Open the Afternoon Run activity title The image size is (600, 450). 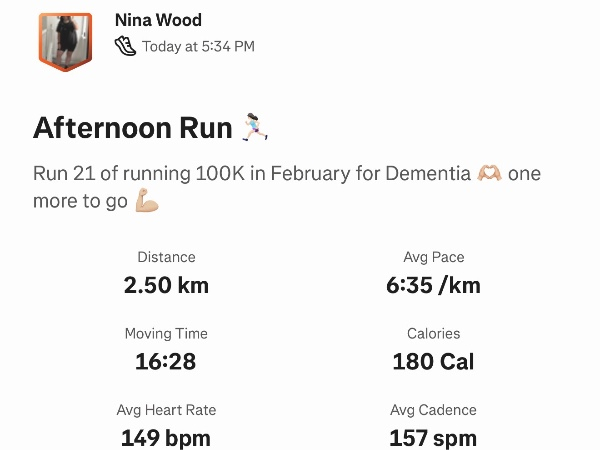click(x=134, y=128)
